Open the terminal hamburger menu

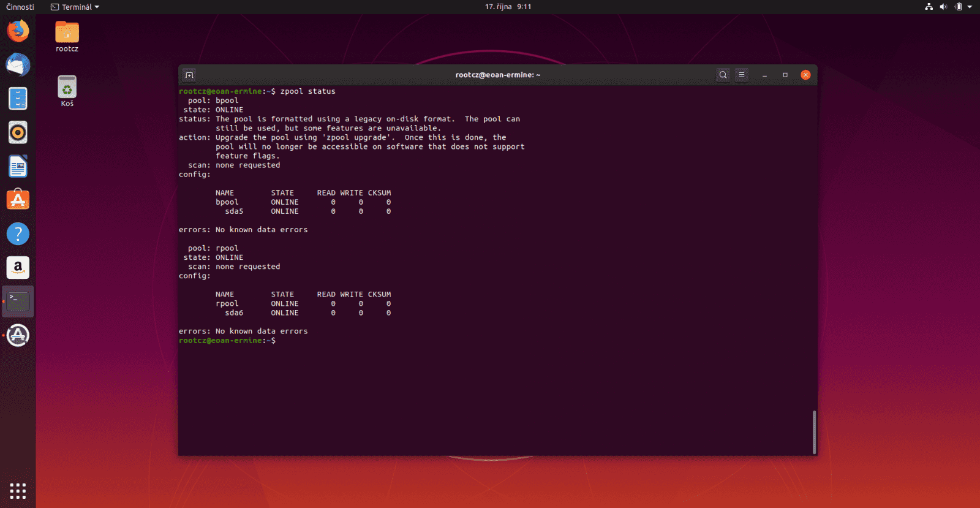(741, 75)
